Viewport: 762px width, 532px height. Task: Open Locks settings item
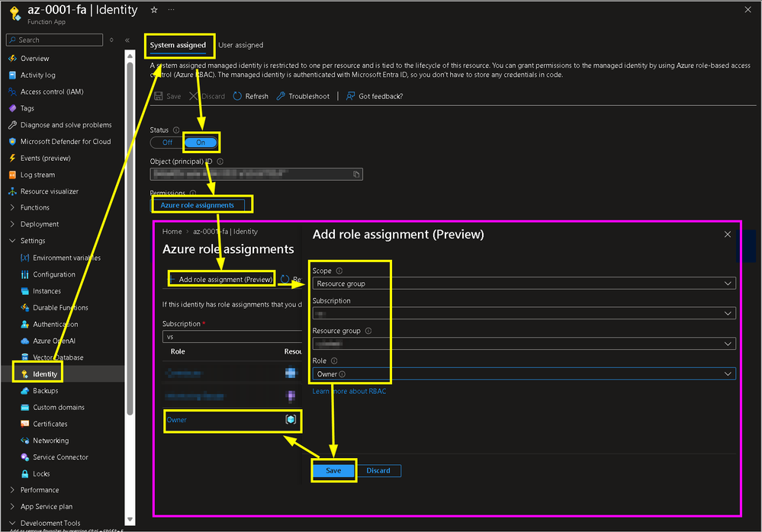41,474
